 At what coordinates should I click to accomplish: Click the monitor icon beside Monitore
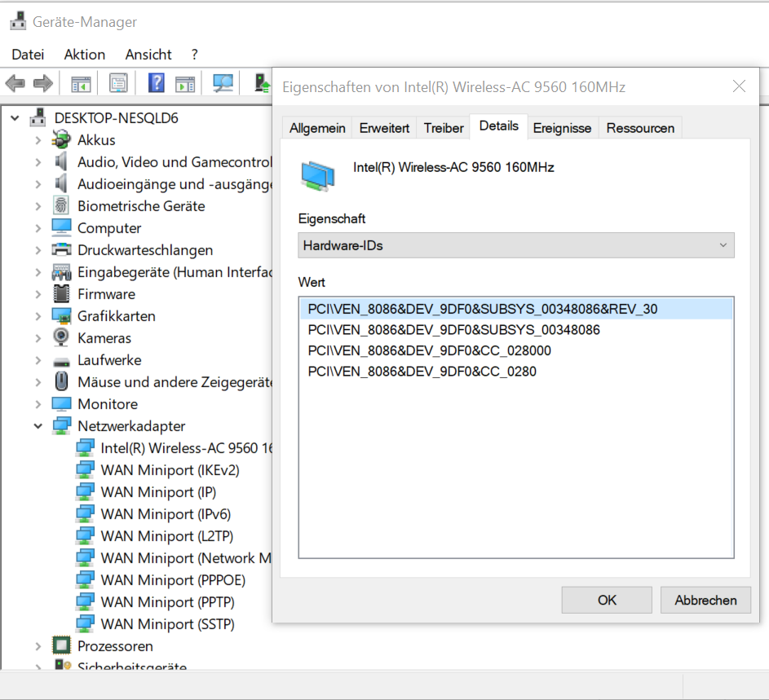pos(61,403)
